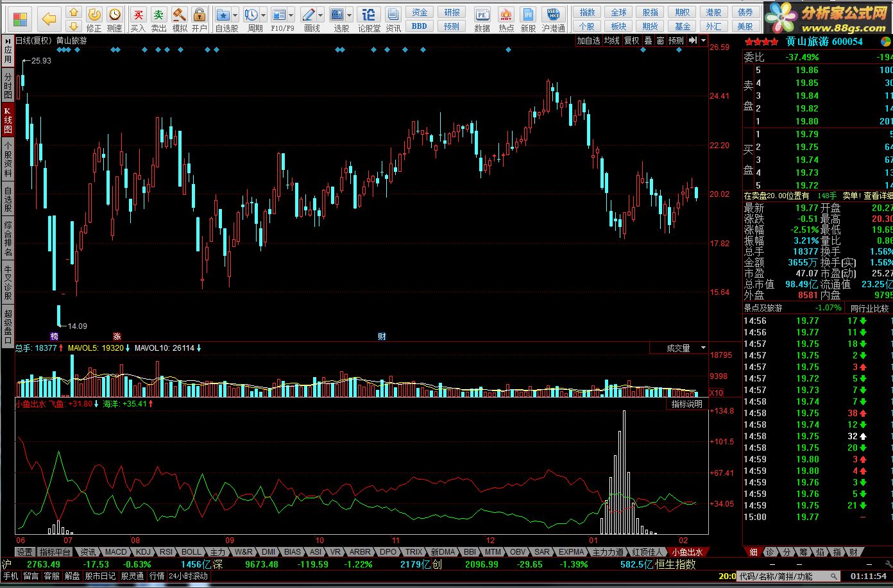Click the 资金 button

(420, 12)
